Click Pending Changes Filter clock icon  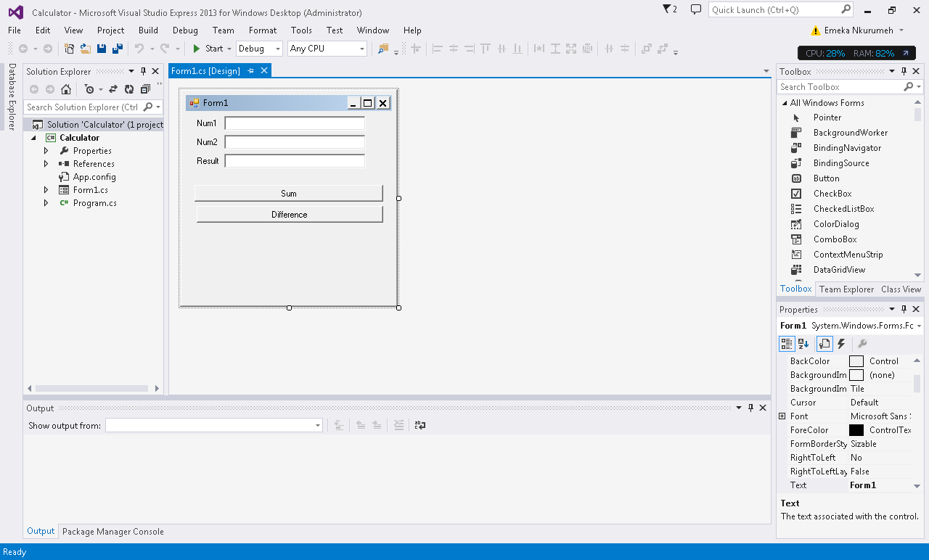click(x=89, y=89)
